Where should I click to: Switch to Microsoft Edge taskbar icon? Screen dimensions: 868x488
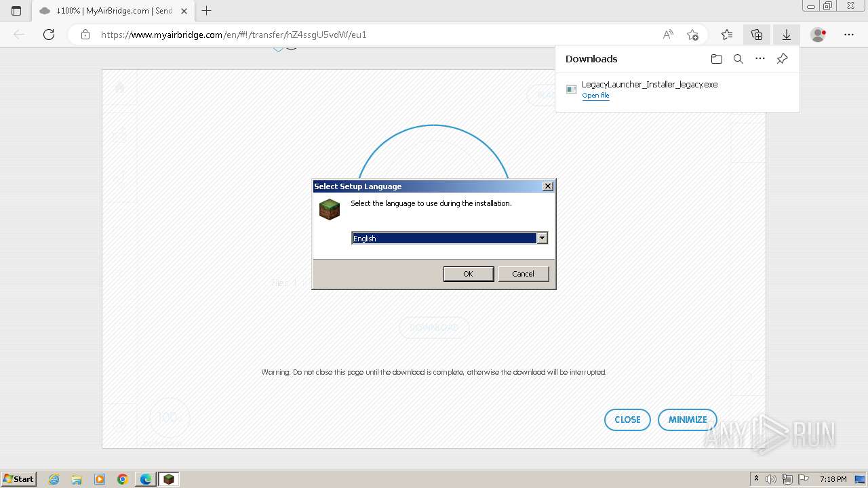pyautogui.click(x=146, y=479)
